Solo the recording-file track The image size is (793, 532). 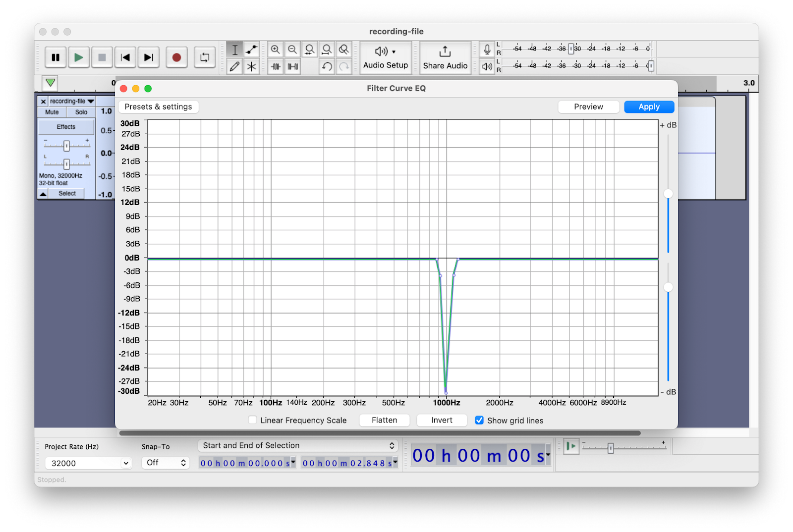[81, 112]
